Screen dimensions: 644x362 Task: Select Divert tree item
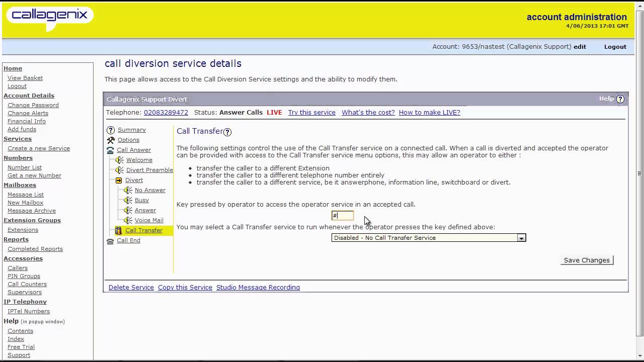point(134,180)
